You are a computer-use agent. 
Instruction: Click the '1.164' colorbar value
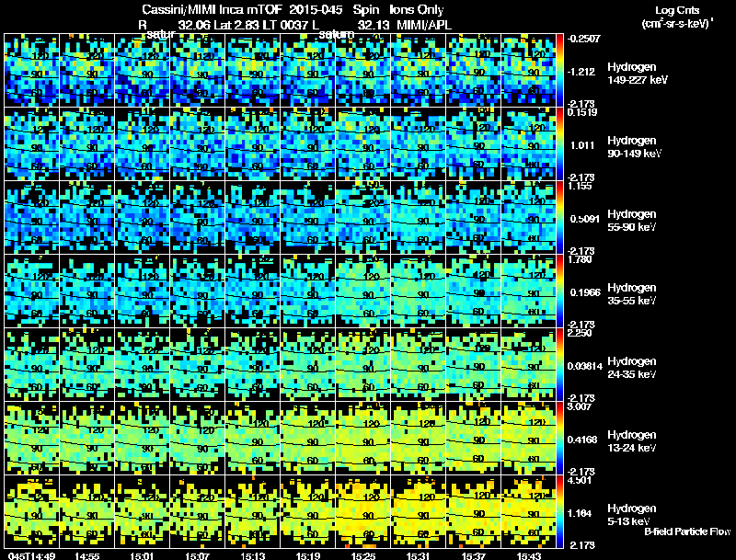coord(581,514)
